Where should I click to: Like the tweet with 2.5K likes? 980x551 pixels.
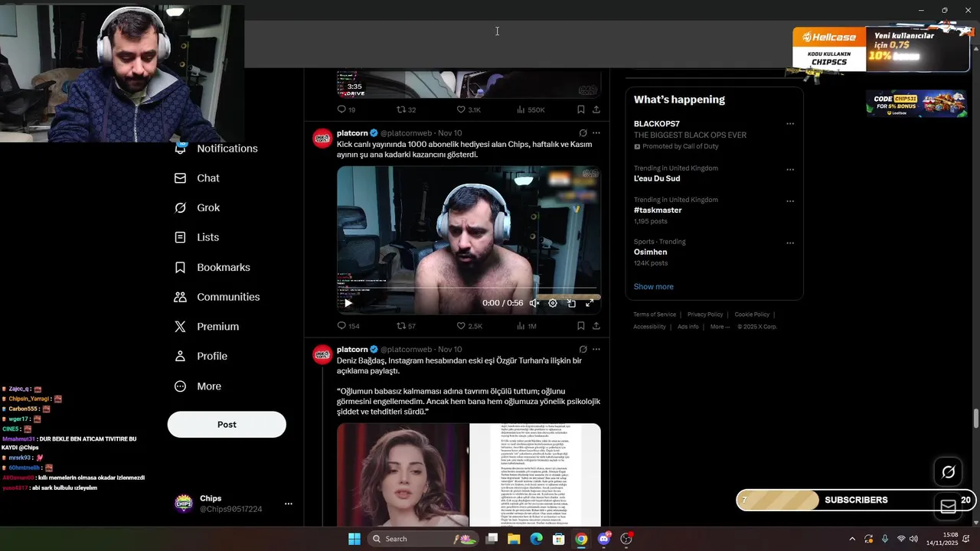point(469,326)
